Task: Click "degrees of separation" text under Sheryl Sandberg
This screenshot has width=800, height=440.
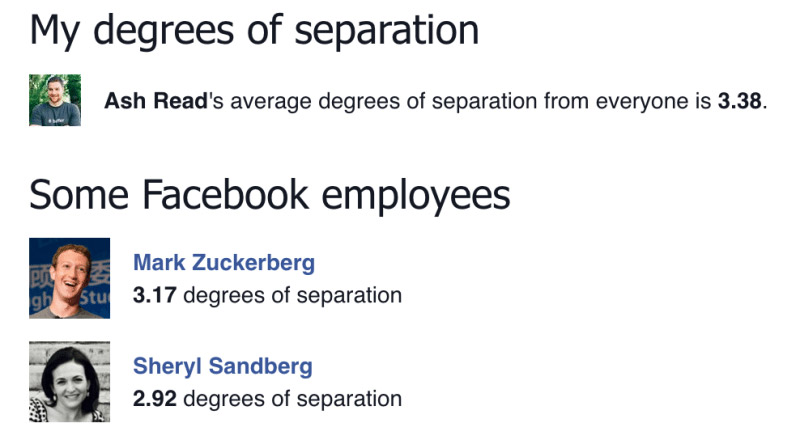Action: pyautogui.click(x=293, y=399)
